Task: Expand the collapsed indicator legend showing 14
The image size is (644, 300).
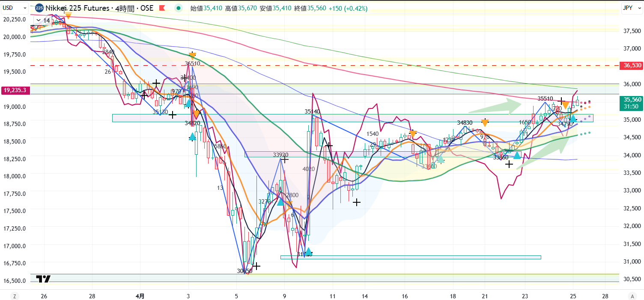Action: click(43, 20)
